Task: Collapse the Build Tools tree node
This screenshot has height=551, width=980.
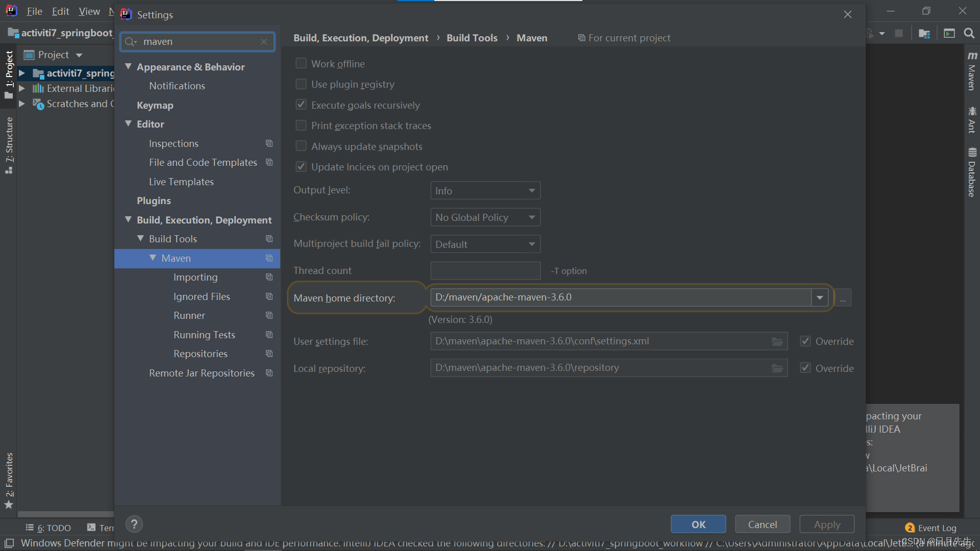Action: [x=140, y=239]
